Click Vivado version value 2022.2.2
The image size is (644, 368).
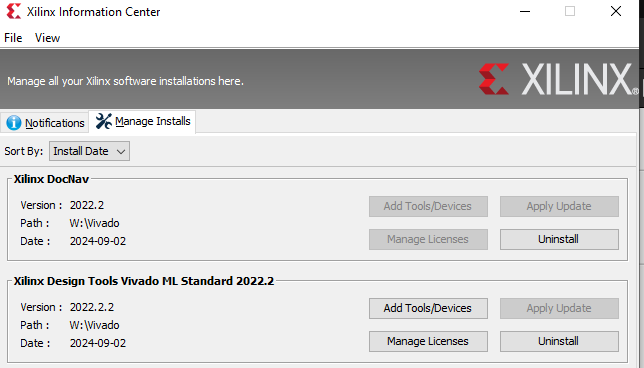tap(92, 307)
